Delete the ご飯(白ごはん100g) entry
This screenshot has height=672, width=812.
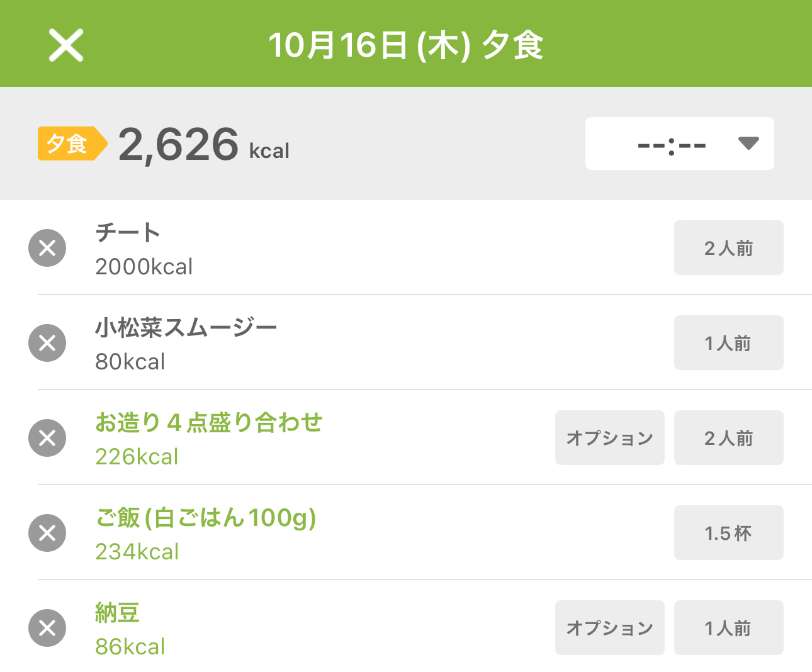pyautogui.click(x=47, y=533)
